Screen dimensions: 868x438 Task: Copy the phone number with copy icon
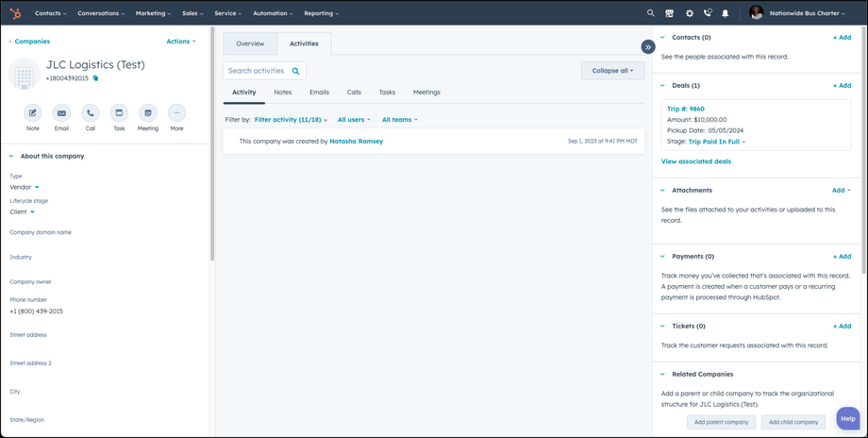[96, 78]
